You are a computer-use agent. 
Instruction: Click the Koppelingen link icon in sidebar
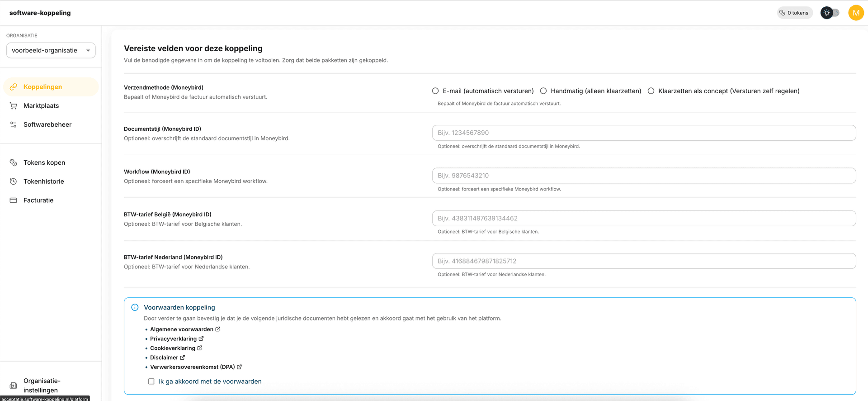14,87
